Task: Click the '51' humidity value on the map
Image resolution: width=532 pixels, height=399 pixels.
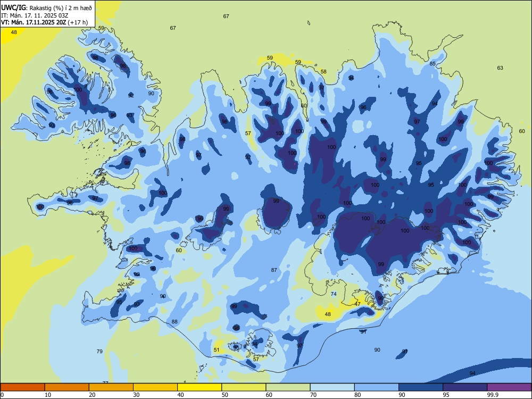Action: pyautogui.click(x=217, y=350)
